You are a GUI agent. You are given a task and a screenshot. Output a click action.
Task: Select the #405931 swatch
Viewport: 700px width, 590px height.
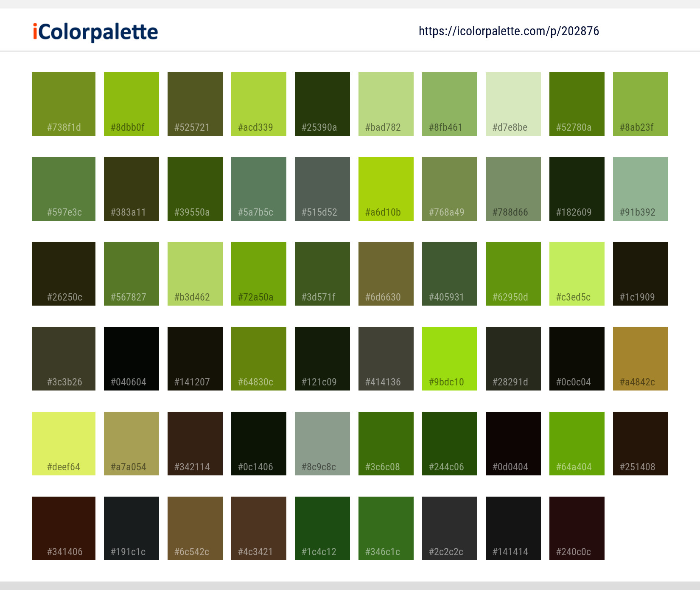pyautogui.click(x=450, y=274)
